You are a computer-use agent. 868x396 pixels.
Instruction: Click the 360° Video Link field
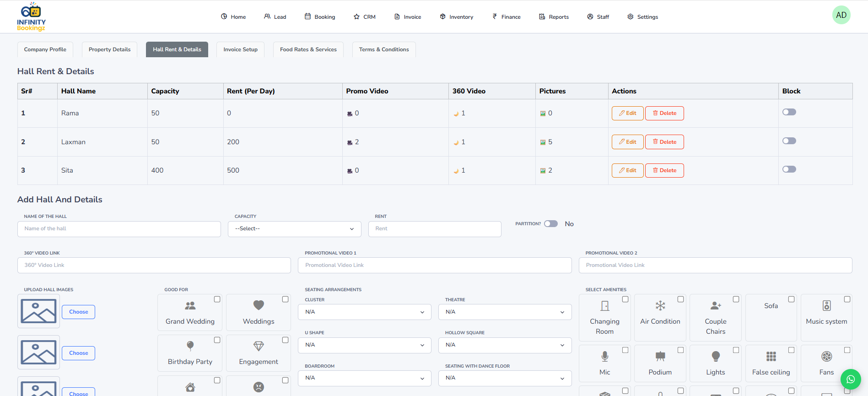154,266
